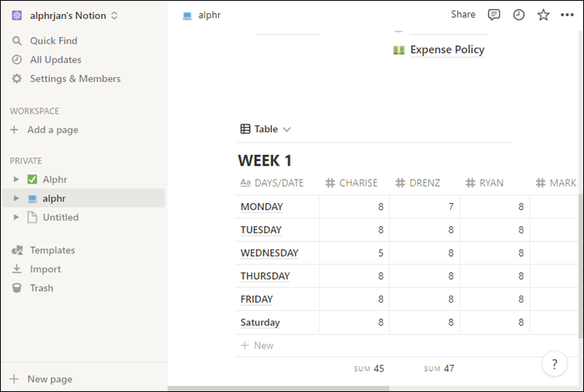Click Import in the sidebar
Image resolution: width=584 pixels, height=392 pixels.
(x=45, y=269)
